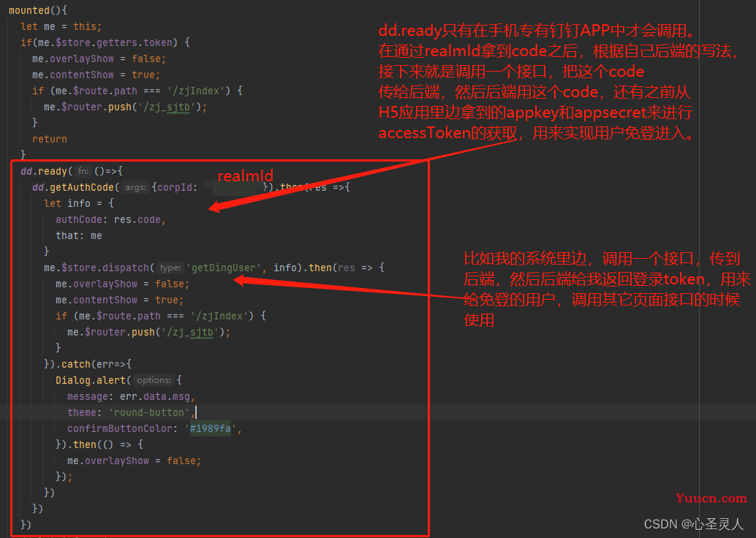This screenshot has height=538, width=756.
Task: Click the 'return' keyword
Action: click(x=50, y=139)
